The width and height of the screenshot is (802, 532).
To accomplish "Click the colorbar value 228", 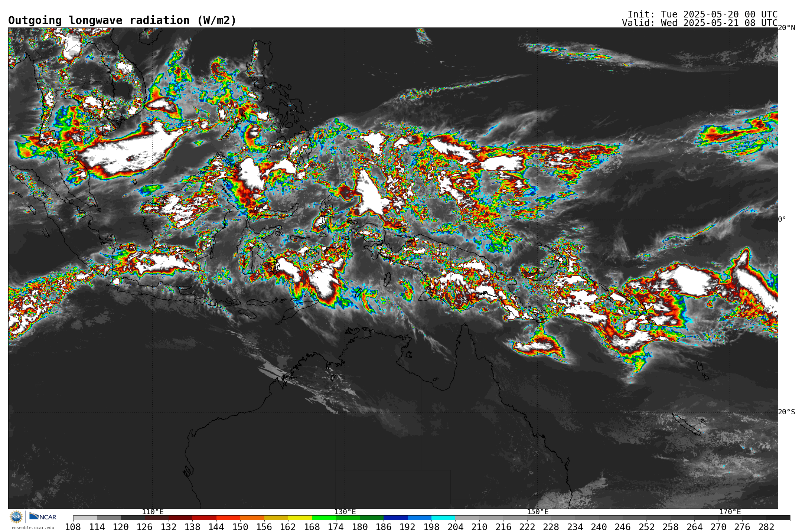I will (x=551, y=527).
